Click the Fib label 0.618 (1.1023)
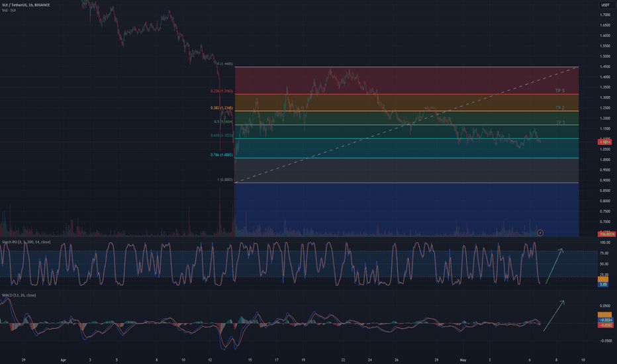The image size is (617, 364). [222, 135]
